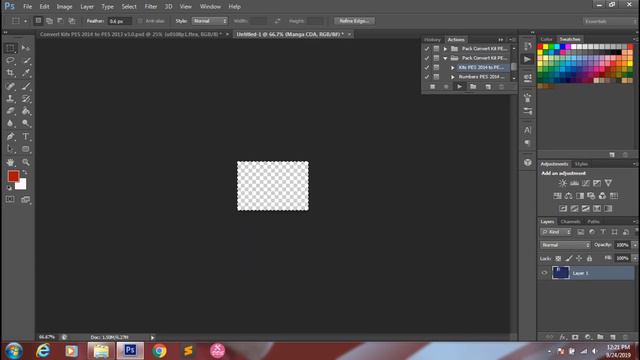640x360 pixels.
Task: Play the selected action
Action: pos(459,87)
